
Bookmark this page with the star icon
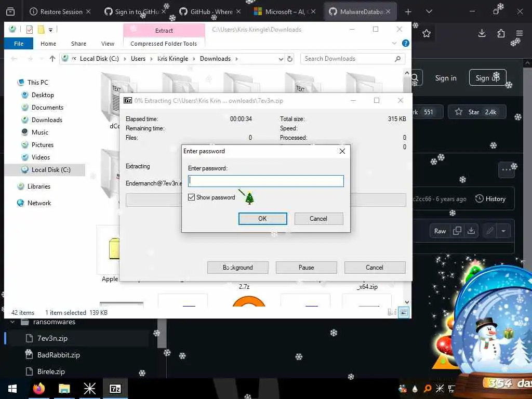(x=427, y=33)
